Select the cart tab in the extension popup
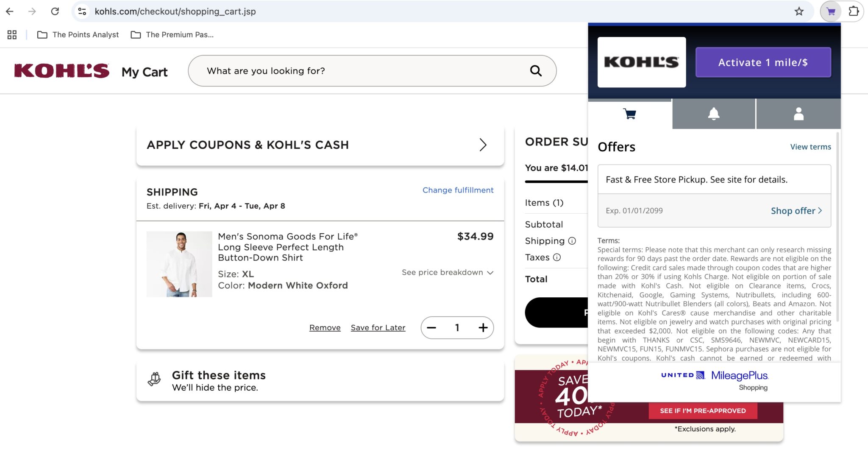Viewport: 868px width, 450px height. point(629,113)
